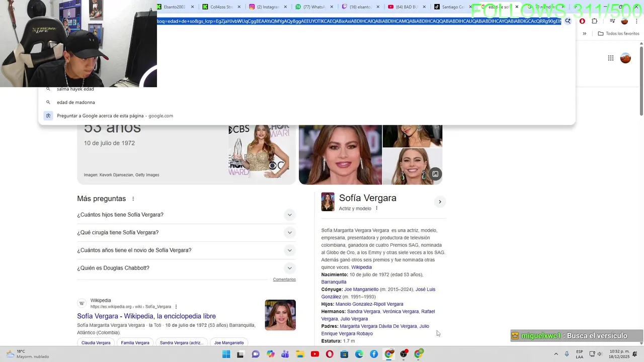
Task: Open the Wikipedia link in description
Action: [361, 267]
